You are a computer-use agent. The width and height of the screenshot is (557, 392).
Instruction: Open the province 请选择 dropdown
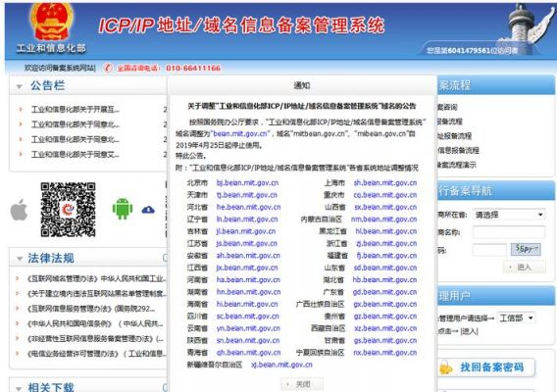[509, 215]
